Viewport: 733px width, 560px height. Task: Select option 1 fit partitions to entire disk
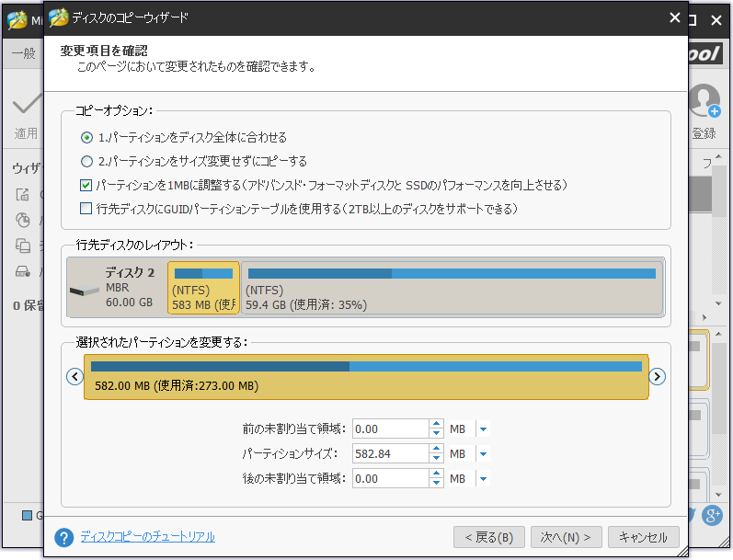pos(87,138)
